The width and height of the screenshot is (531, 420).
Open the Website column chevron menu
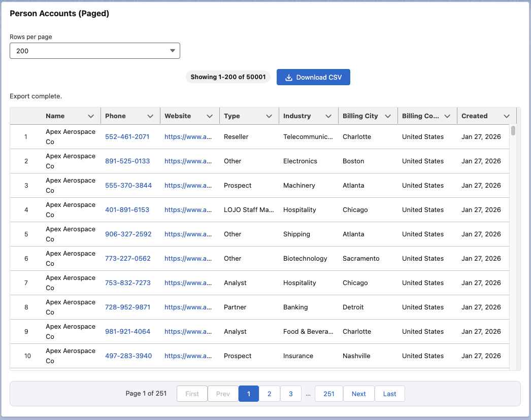click(210, 116)
